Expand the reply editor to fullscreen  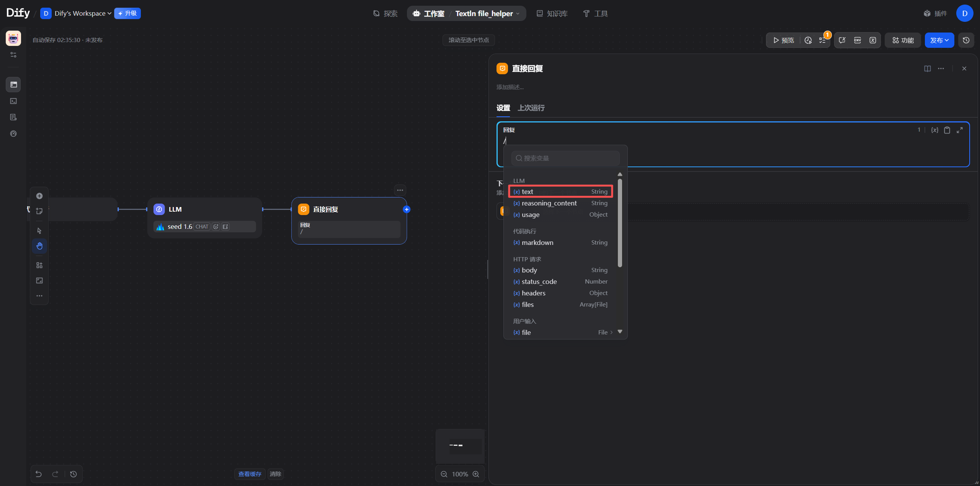coord(960,130)
